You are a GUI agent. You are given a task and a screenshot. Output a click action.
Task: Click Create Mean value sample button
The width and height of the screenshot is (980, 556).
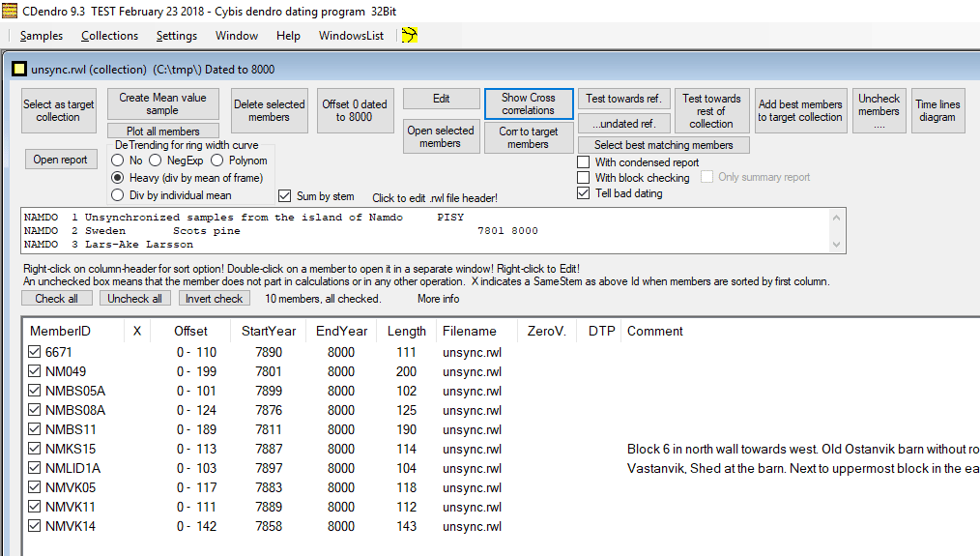(x=163, y=103)
